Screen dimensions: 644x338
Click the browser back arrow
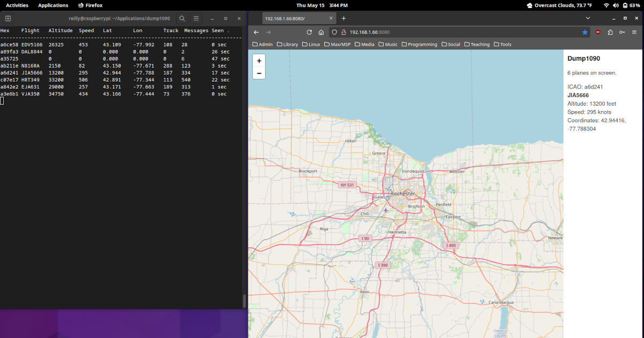tap(256, 32)
